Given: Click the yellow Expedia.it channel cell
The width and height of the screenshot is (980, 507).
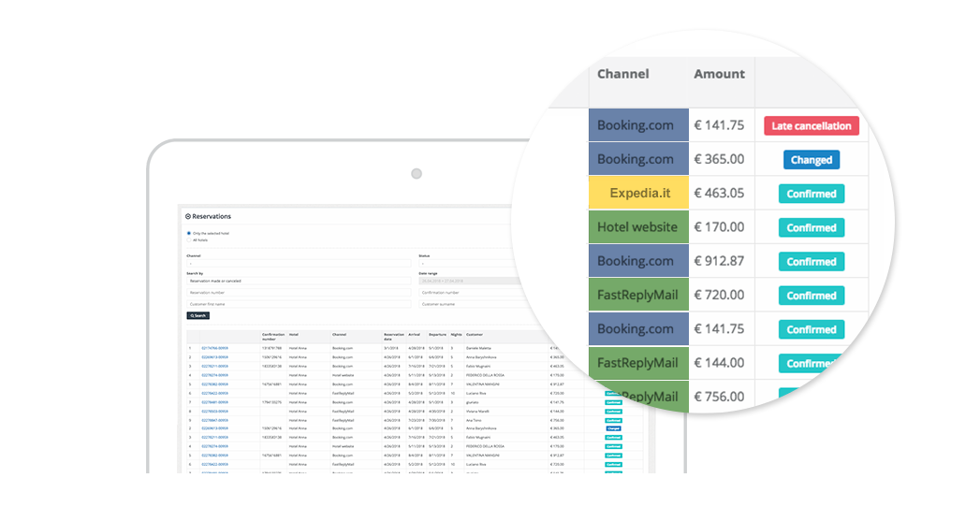Looking at the screenshot, I should tap(638, 193).
